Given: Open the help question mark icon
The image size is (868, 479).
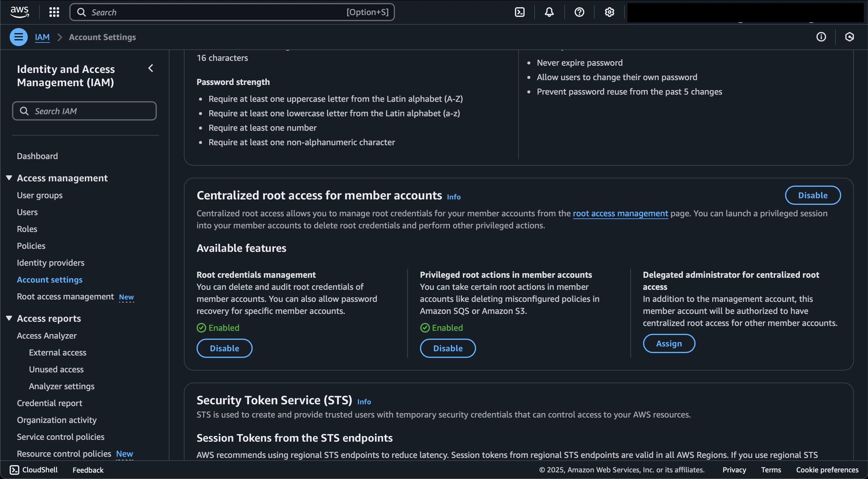Looking at the screenshot, I should pos(579,12).
